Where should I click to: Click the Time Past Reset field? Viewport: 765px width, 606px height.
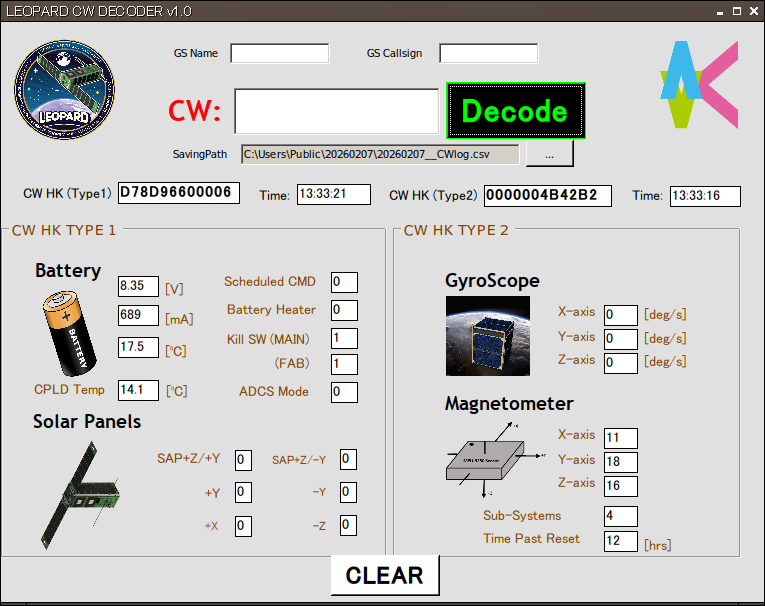pyautogui.click(x=620, y=541)
